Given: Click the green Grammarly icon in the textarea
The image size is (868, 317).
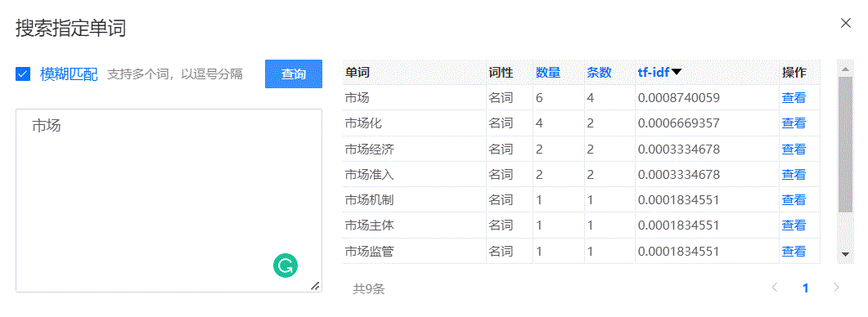Looking at the screenshot, I should coord(285,266).
